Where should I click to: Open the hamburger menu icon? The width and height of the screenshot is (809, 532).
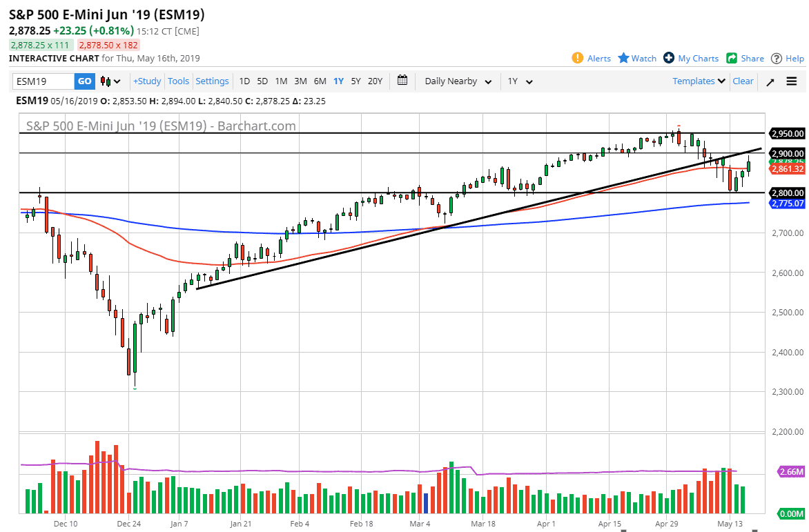point(791,81)
